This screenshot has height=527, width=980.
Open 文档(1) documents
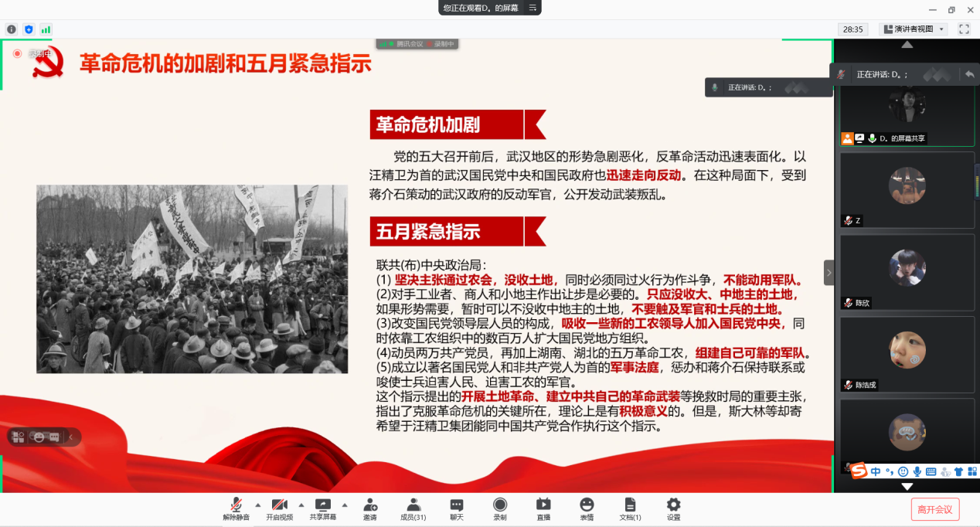point(630,508)
